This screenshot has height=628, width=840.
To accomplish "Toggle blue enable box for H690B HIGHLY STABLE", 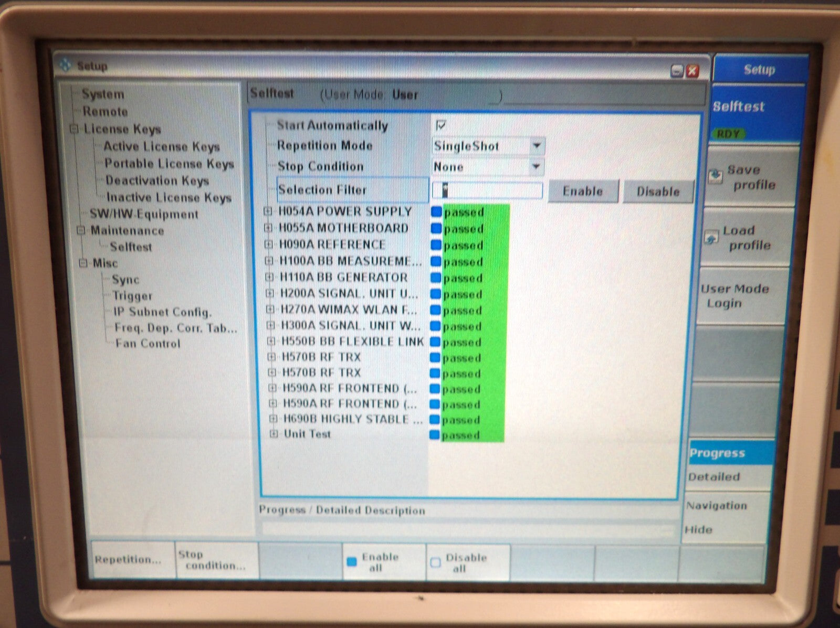I will (x=434, y=420).
